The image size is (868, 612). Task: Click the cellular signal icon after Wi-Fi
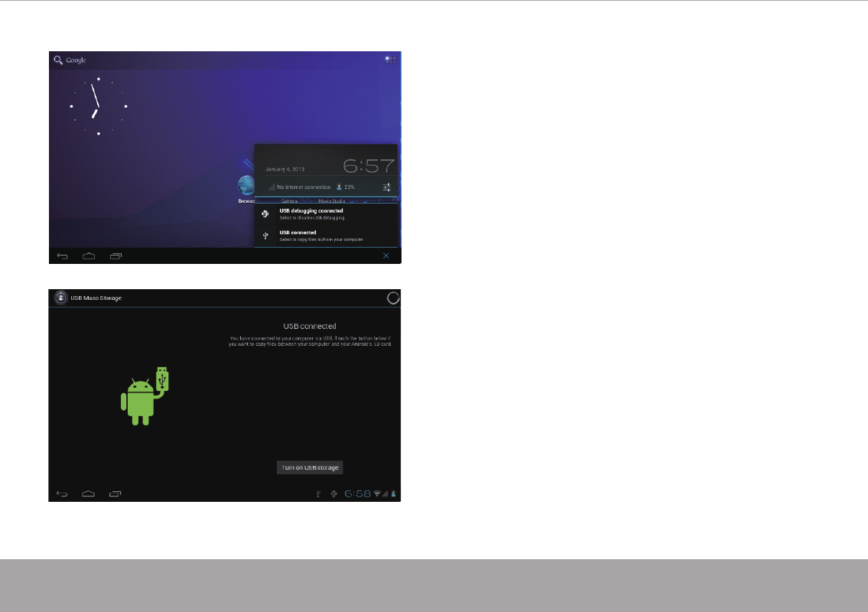coord(385,493)
